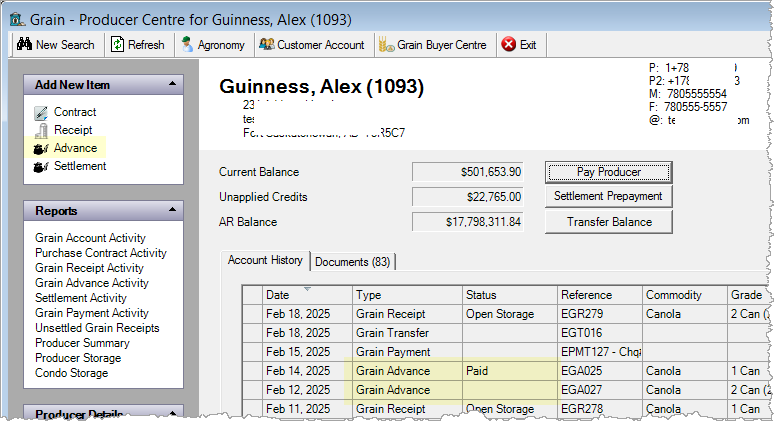The image size is (774, 421).
Task: Click the Customer Account people icon
Action: coord(267,44)
